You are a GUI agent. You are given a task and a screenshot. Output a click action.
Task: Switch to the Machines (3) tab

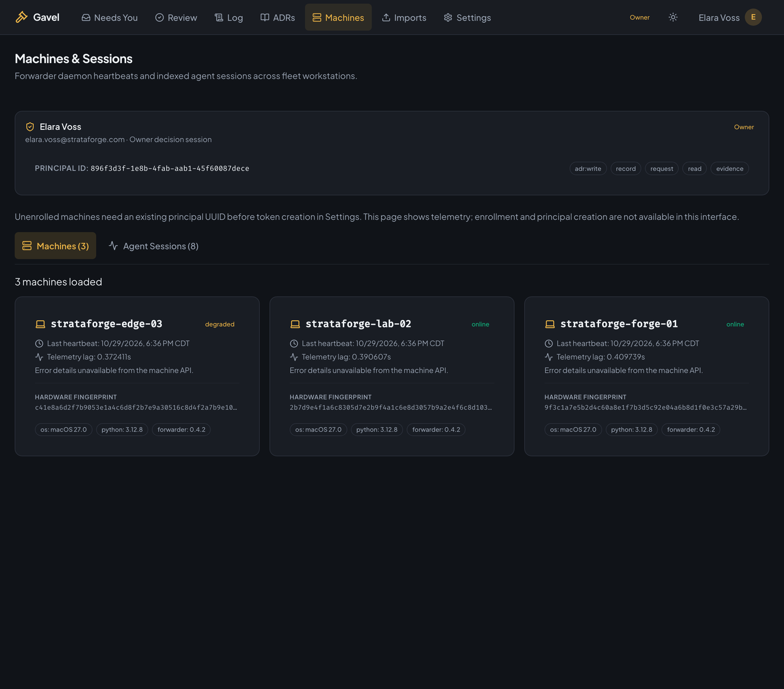coord(56,246)
